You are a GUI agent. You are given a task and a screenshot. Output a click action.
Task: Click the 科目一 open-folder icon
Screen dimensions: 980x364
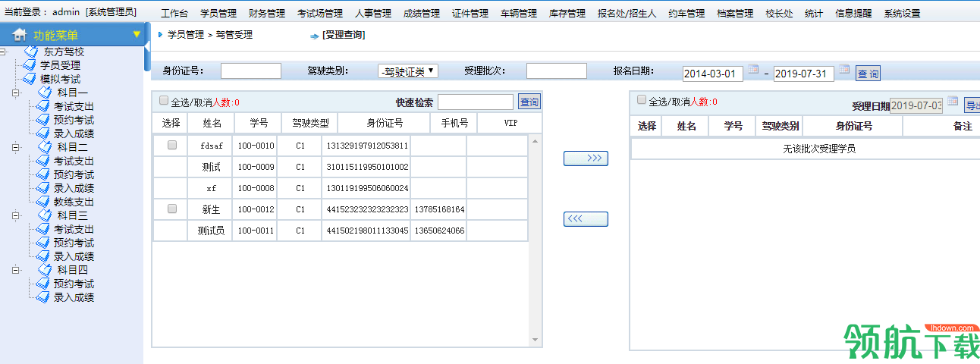(x=45, y=93)
